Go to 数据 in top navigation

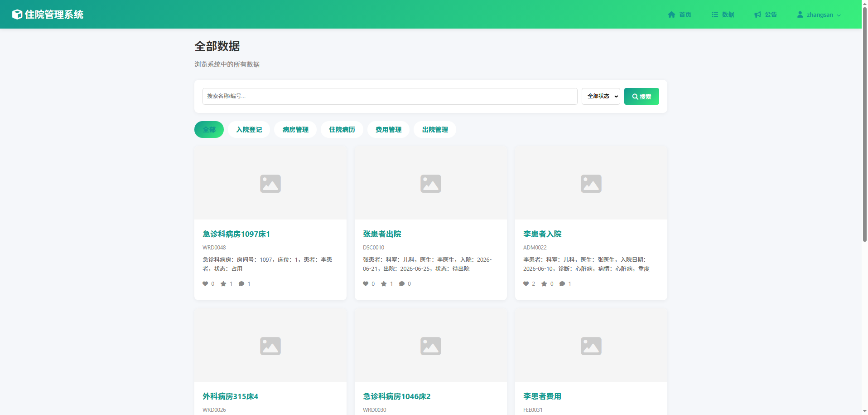pos(723,15)
